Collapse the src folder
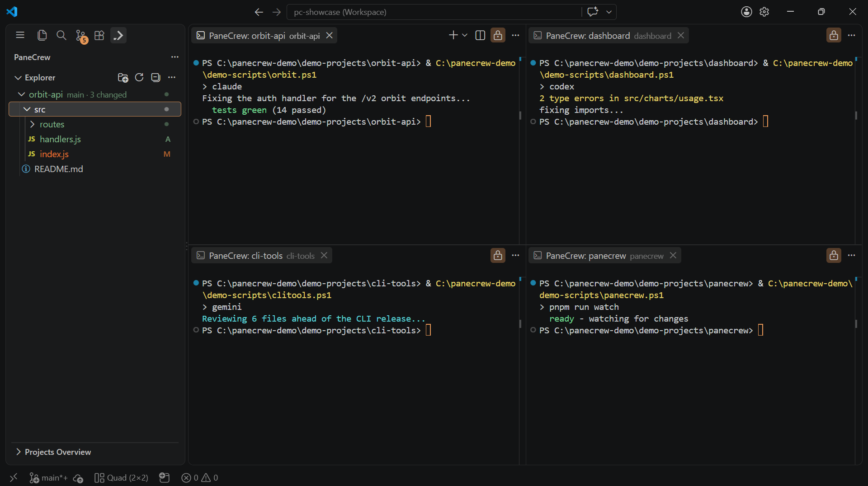Screen dimensions: 868x486 click(x=27, y=109)
